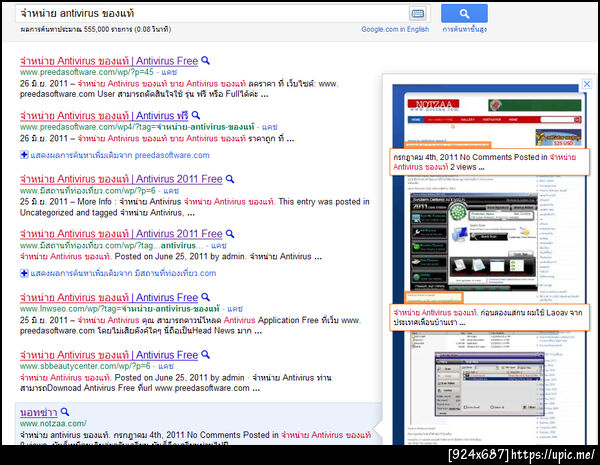Click the blue search button
Viewport: 600px width, 465px height.
(x=464, y=13)
